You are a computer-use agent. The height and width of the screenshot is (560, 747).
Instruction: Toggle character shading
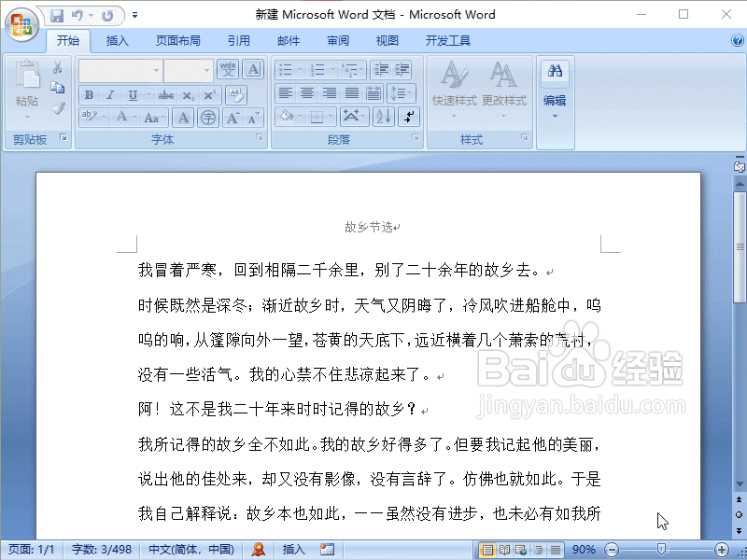(x=183, y=118)
